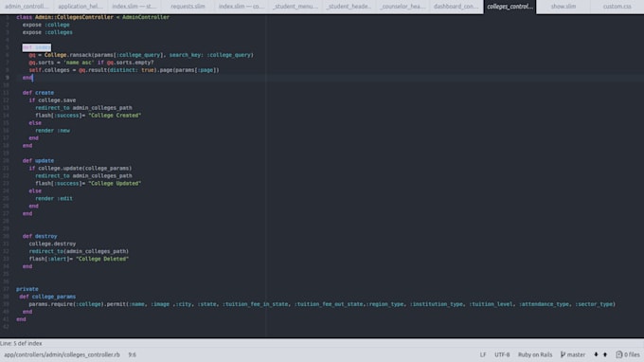Image resolution: width=644 pixels, height=362 pixels.
Task: Click the class name Admin::CollegesController
Action: [x=75, y=17]
